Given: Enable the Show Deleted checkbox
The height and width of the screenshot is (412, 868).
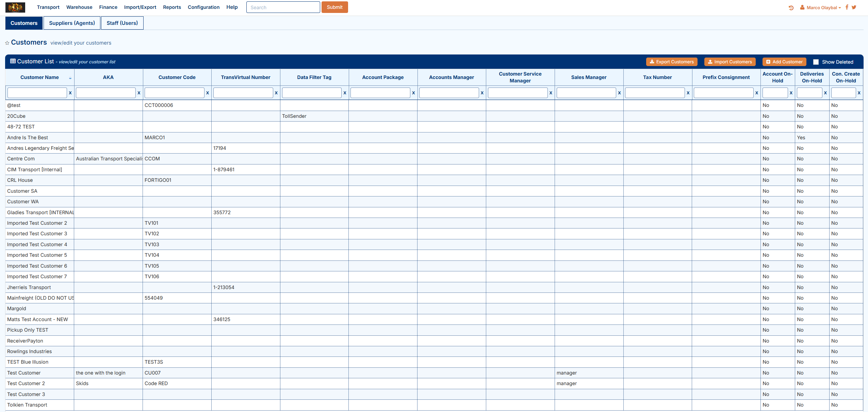Looking at the screenshot, I should point(816,62).
